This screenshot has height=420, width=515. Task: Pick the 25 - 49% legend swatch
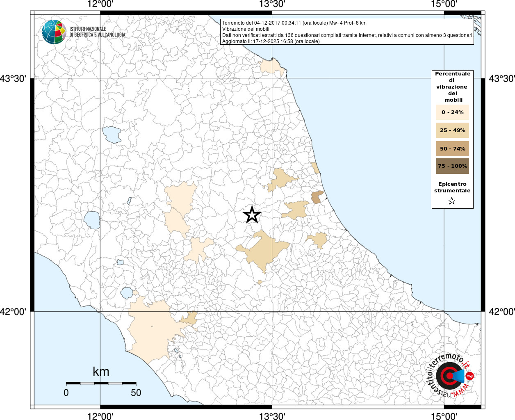coord(452,130)
